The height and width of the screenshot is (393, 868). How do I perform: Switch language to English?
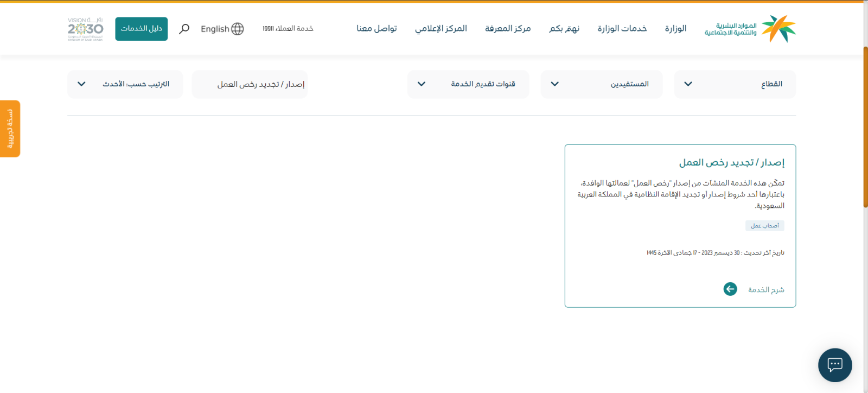215,29
